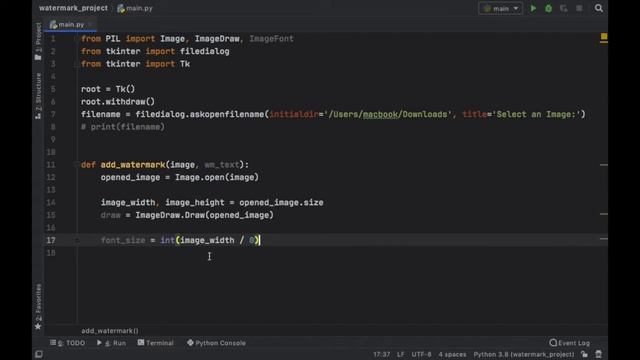This screenshot has width=640, height=360.
Task: Click on Image.open(image) call
Action: [x=217, y=178]
